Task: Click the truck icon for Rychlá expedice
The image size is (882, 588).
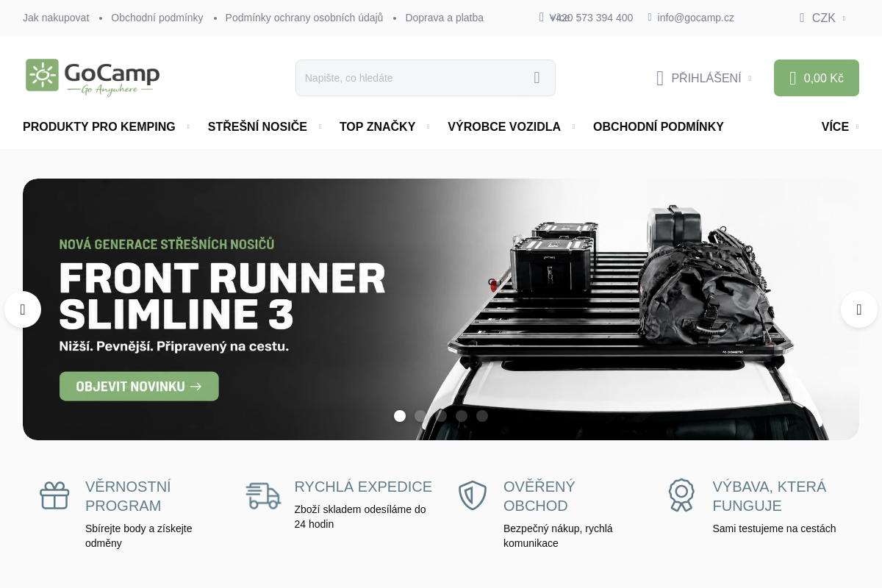Action: pos(263,495)
